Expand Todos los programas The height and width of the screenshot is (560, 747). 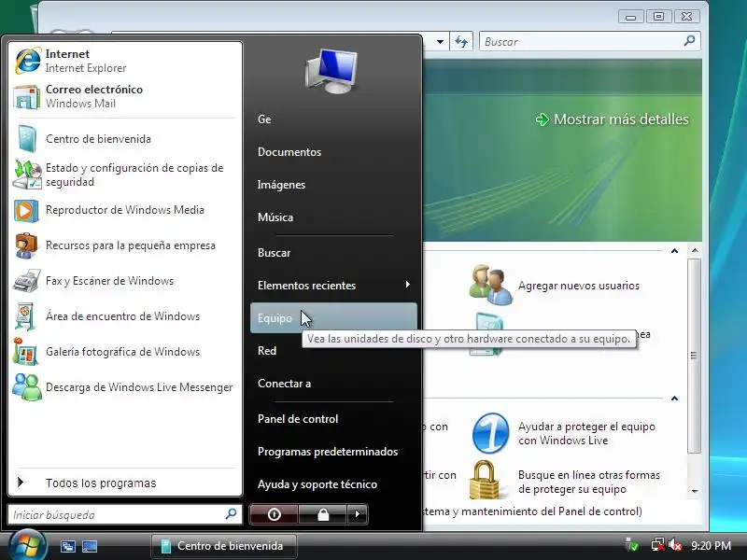[125, 483]
